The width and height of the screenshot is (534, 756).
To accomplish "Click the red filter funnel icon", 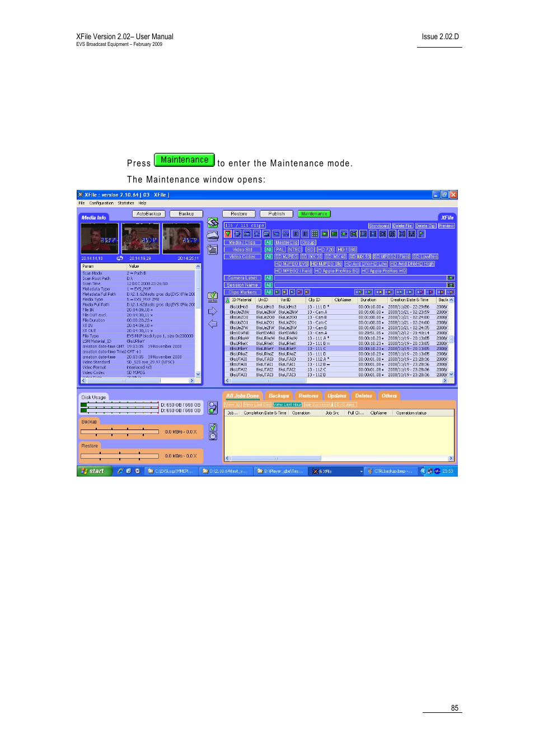I will click(x=228, y=234).
